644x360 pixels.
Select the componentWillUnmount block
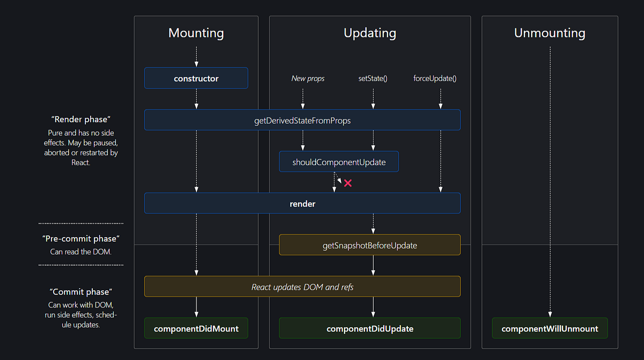[550, 328]
